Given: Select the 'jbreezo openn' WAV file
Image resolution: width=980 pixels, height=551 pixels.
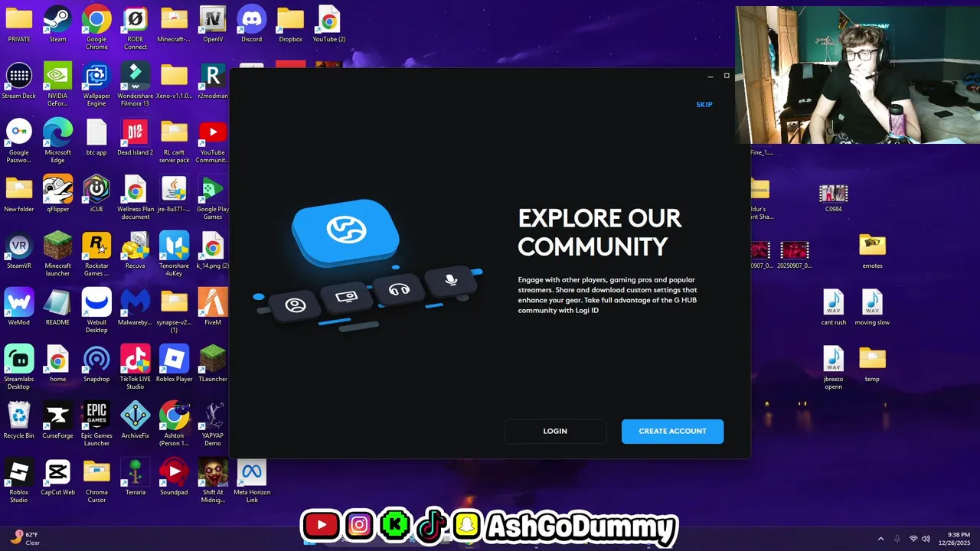Looking at the screenshot, I should tap(834, 367).
